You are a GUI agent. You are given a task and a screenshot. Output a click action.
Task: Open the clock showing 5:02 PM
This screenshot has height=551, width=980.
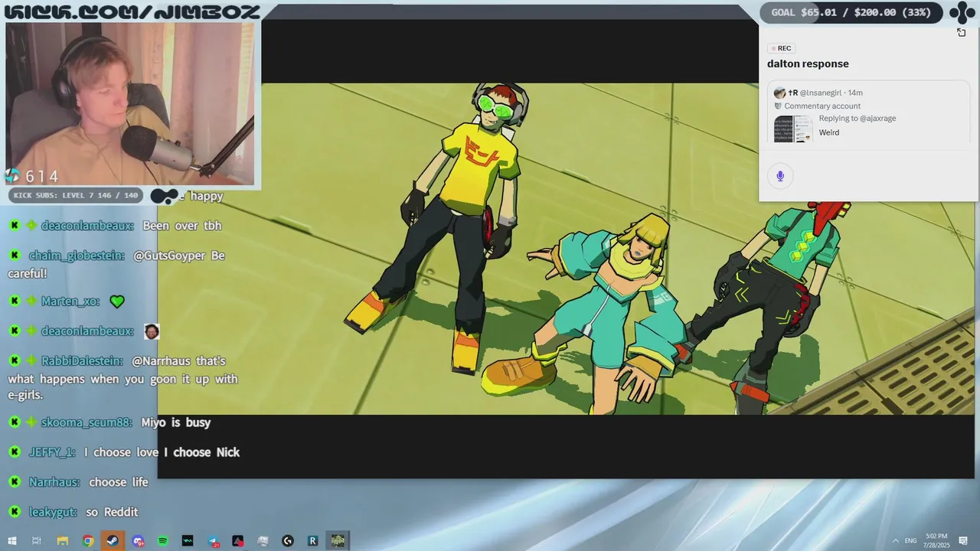click(936, 541)
